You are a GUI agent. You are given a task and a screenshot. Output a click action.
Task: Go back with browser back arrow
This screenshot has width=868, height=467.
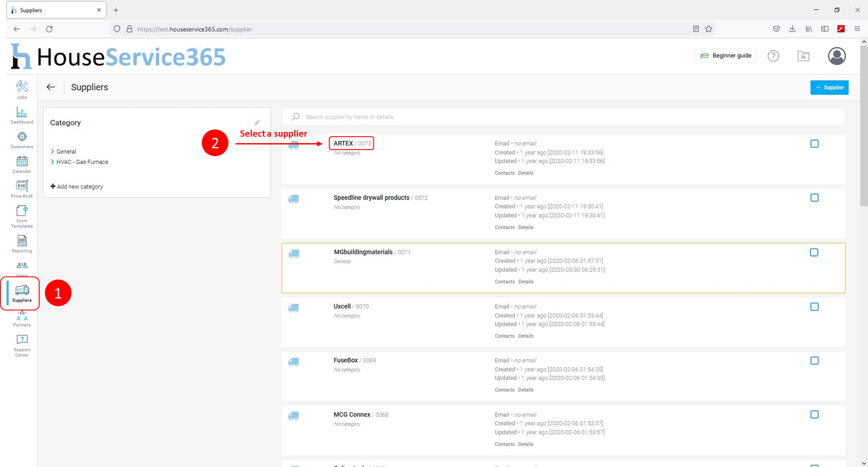tap(16, 29)
